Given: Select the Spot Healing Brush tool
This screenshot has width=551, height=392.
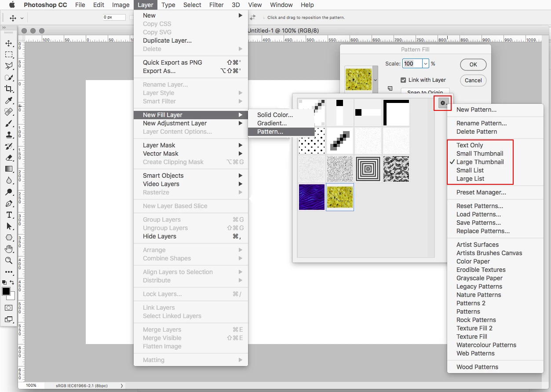Looking at the screenshot, I should [x=9, y=112].
